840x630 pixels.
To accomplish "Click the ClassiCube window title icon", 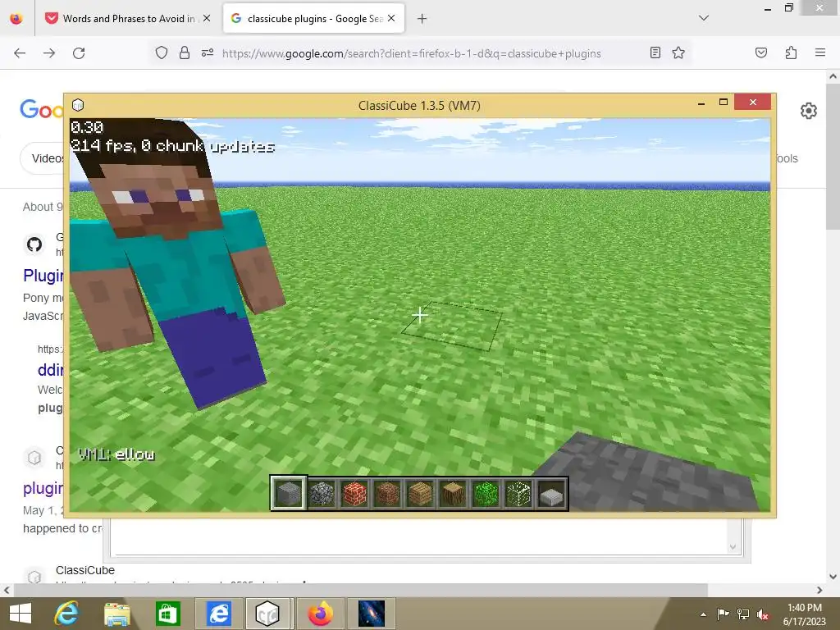I will click(78, 104).
